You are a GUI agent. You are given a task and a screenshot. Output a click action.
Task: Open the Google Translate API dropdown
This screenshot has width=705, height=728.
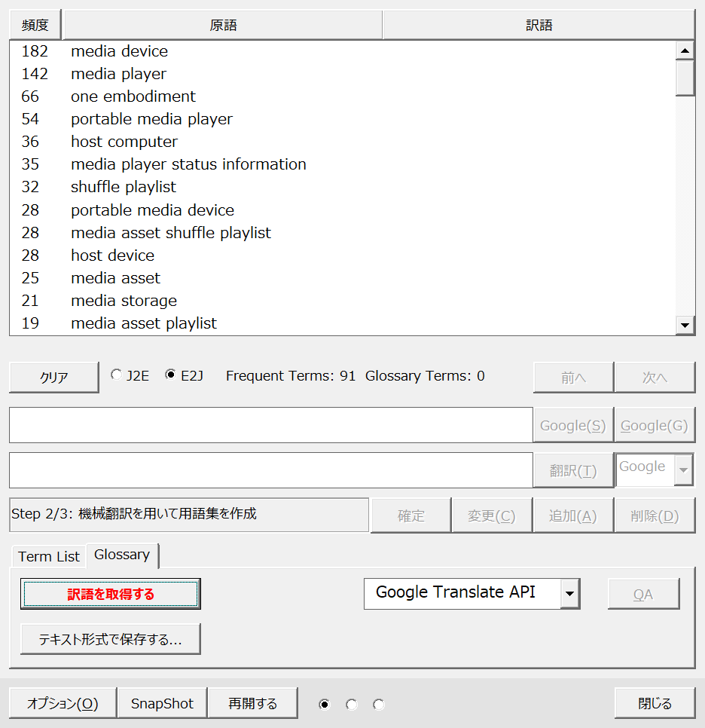(x=570, y=594)
